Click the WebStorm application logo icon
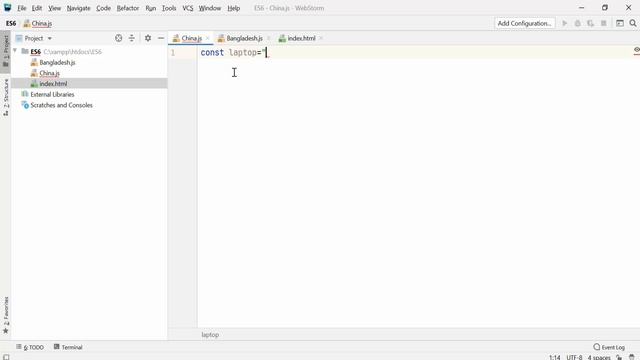This screenshot has width=640, height=360. click(7, 7)
